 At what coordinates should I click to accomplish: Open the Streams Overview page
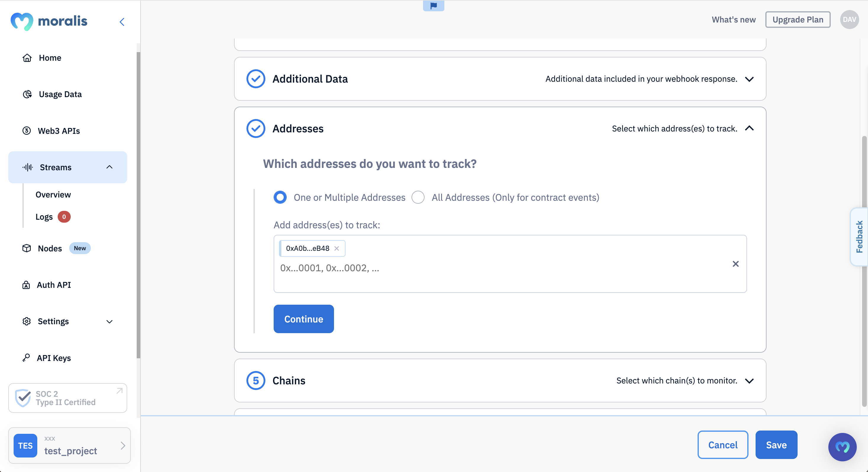(x=53, y=194)
